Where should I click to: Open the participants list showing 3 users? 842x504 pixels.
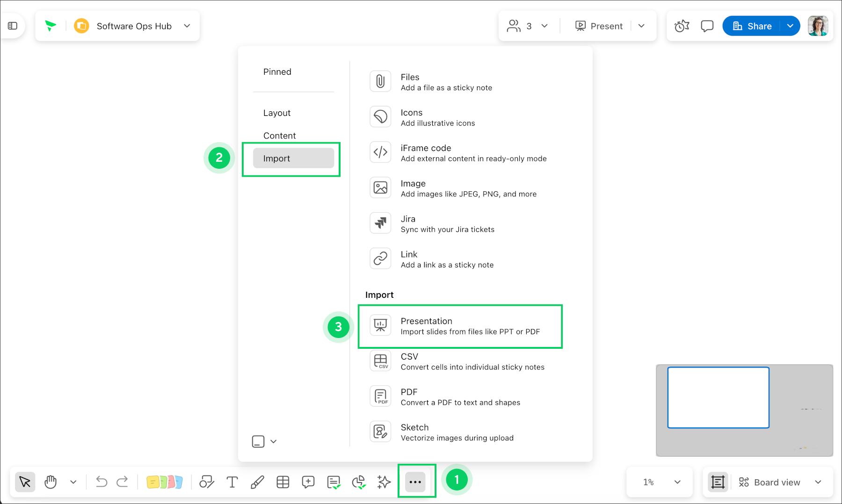click(x=519, y=26)
